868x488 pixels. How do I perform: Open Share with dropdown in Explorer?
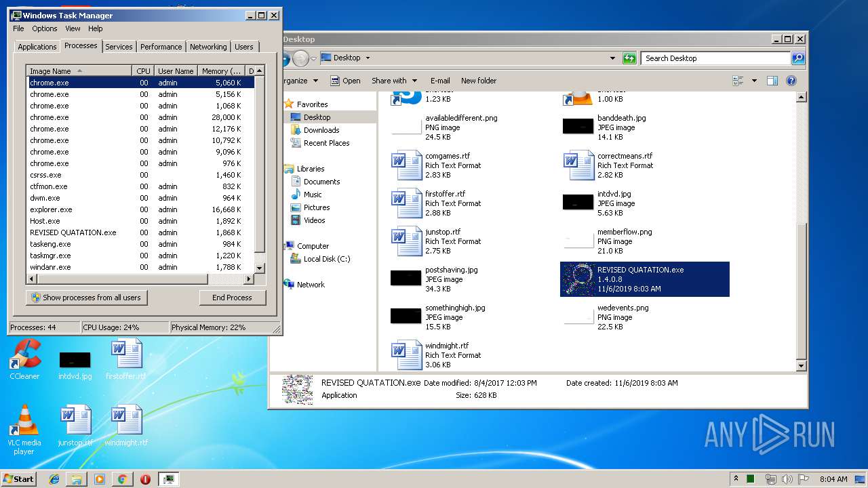394,81
